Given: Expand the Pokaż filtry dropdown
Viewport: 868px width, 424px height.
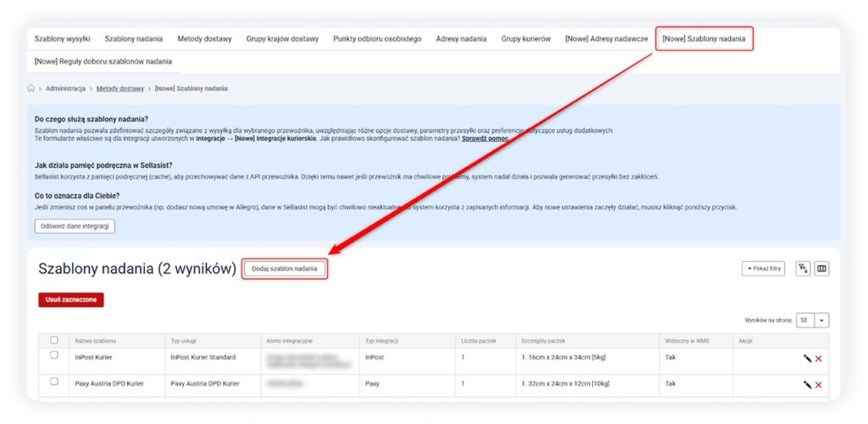Looking at the screenshot, I should pyautogui.click(x=763, y=269).
